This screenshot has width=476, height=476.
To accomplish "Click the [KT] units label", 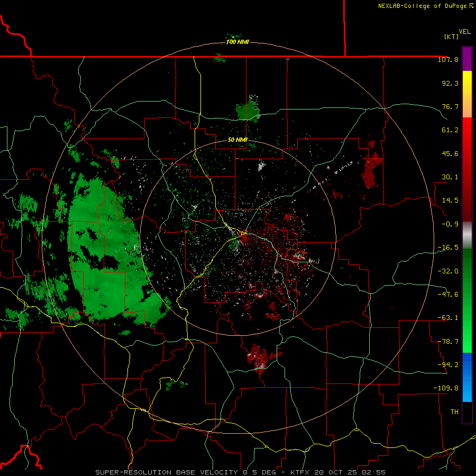I will pos(452,36).
